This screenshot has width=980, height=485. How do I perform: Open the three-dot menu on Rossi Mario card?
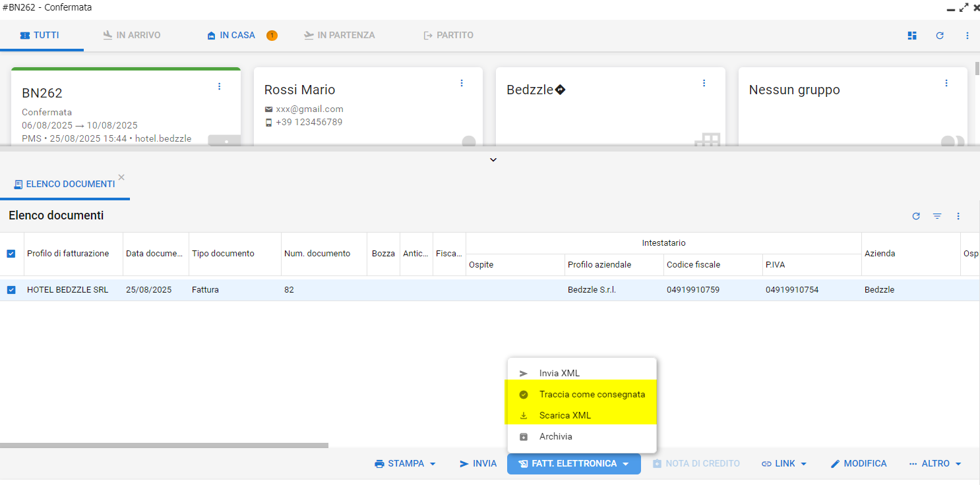[x=462, y=83]
